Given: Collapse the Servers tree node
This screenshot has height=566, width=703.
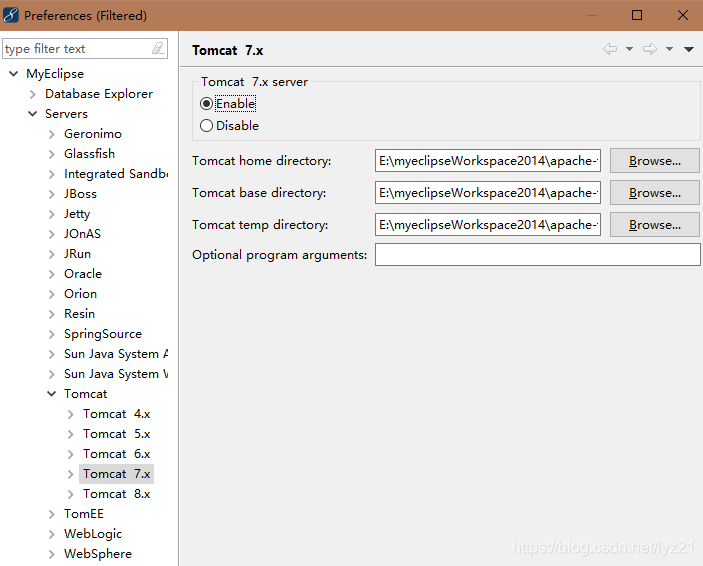Looking at the screenshot, I should pos(33,113).
